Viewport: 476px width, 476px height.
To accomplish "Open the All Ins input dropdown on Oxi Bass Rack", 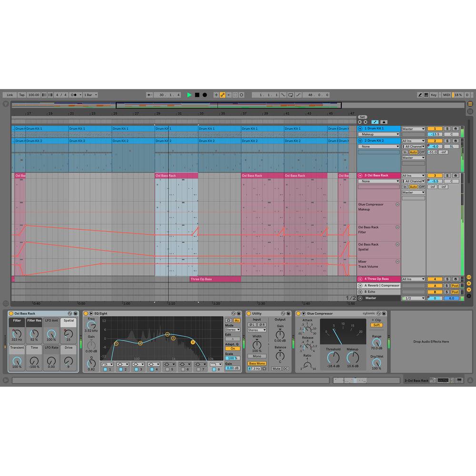I will click(x=413, y=175).
